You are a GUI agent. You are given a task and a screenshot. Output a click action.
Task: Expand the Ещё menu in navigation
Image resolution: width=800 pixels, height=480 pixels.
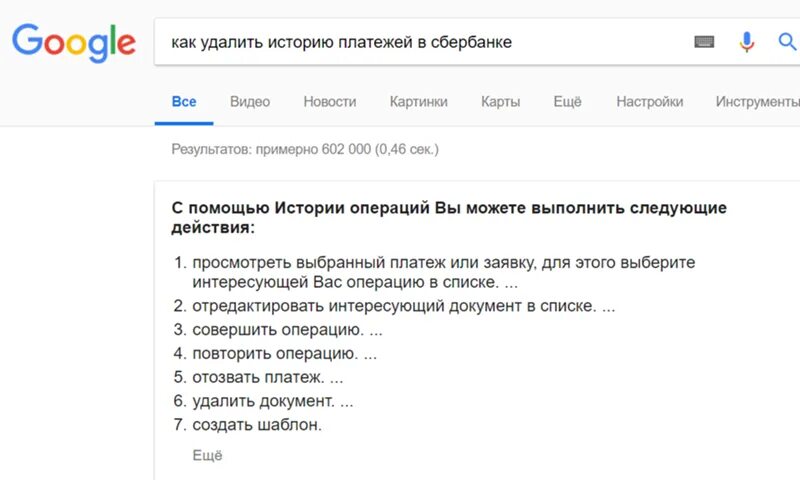tap(567, 102)
